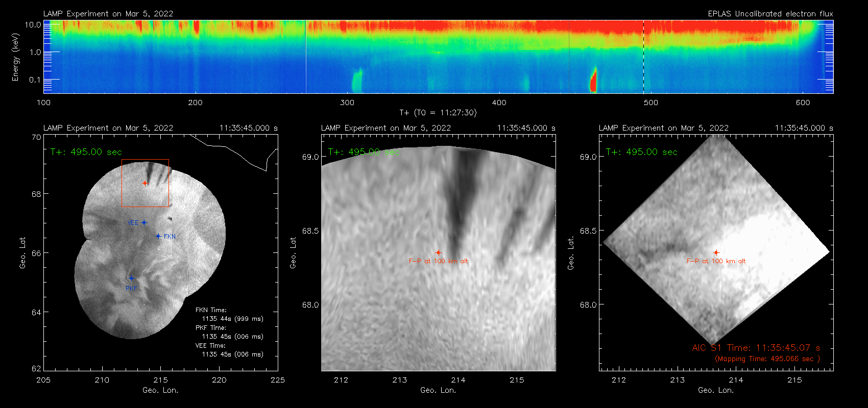Click the 'T+ (T0 = 11:27:30)' axis label

click(438, 113)
